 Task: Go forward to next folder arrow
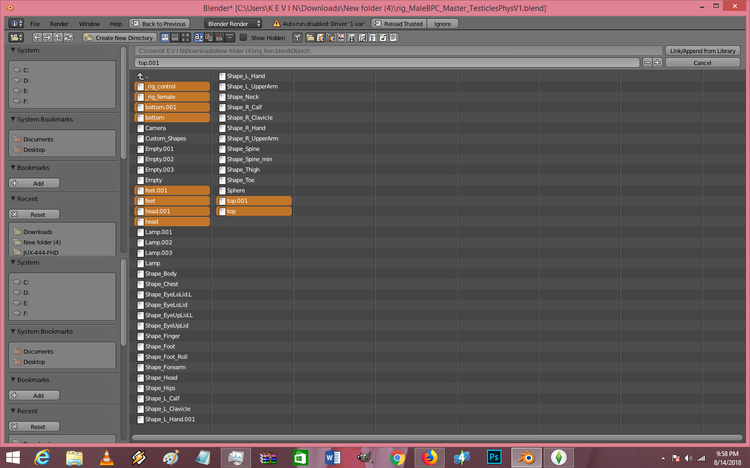coord(47,37)
